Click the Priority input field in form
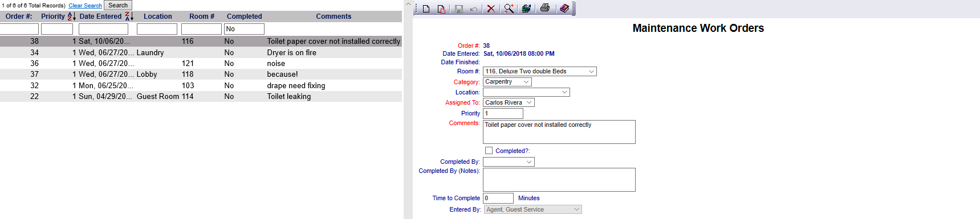This screenshot has height=219, width=980. pos(503,113)
